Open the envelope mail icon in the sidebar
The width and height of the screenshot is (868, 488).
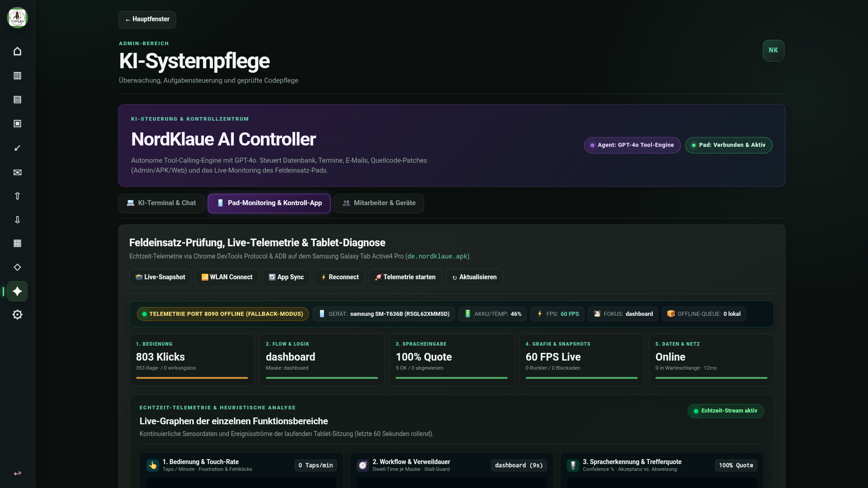(x=17, y=172)
